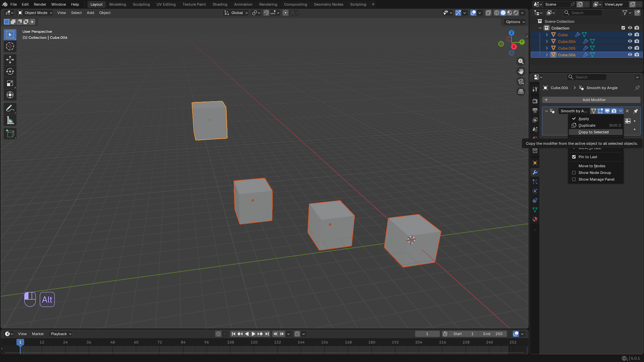644x362 pixels.
Task: Uncheck Collection exclude checkbox
Action: (x=623, y=28)
